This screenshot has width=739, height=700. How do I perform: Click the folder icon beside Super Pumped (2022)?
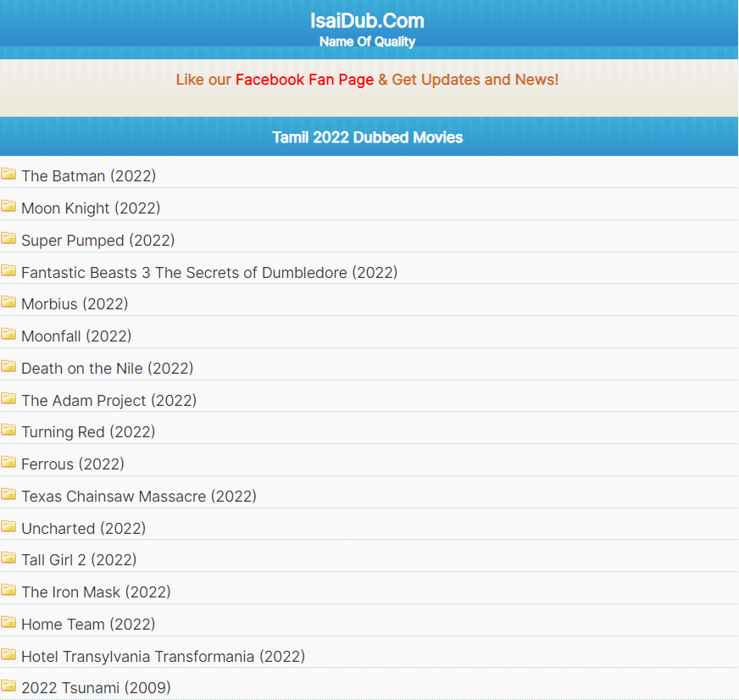[8, 238]
